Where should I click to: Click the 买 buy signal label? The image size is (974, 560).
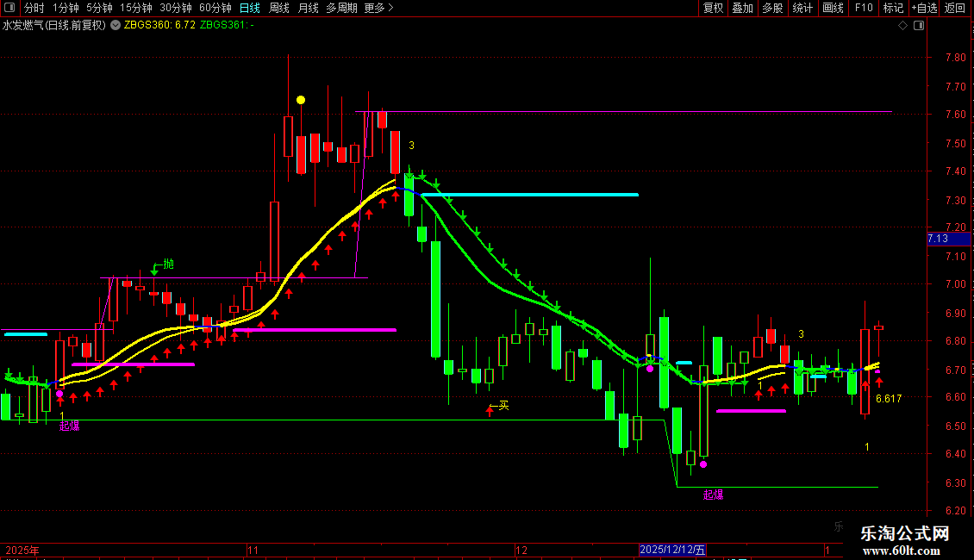[503, 406]
